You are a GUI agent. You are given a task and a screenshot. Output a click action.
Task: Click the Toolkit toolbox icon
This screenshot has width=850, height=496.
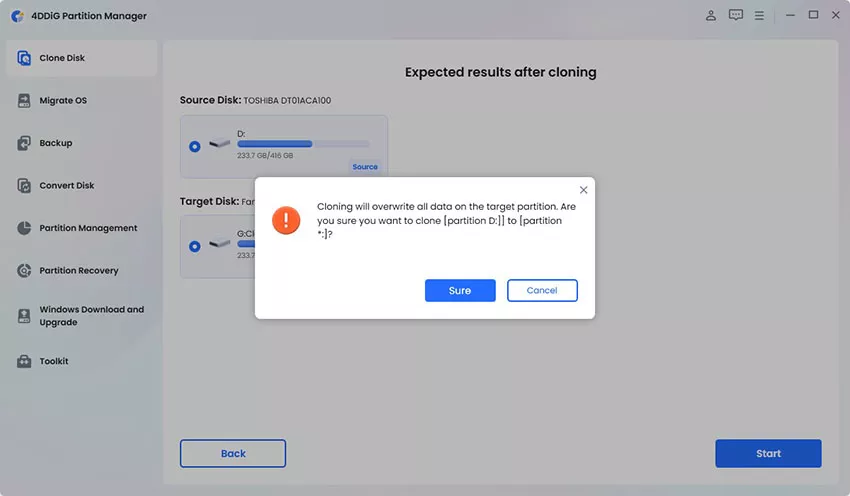pos(24,361)
